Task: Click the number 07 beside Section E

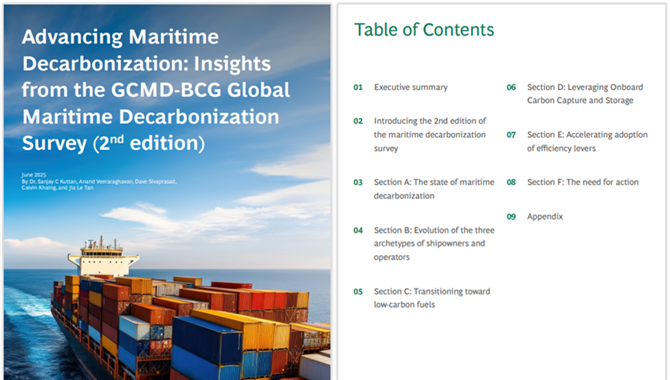Action: pyautogui.click(x=511, y=135)
